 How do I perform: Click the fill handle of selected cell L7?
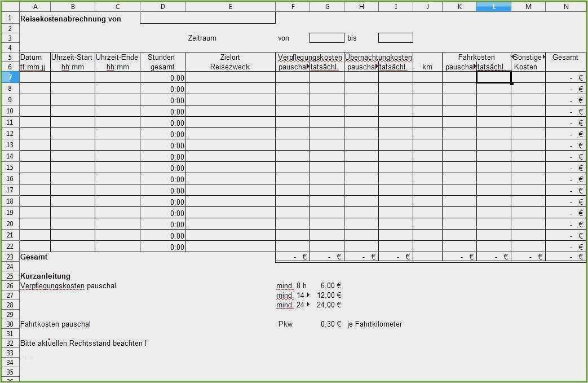[x=511, y=83]
